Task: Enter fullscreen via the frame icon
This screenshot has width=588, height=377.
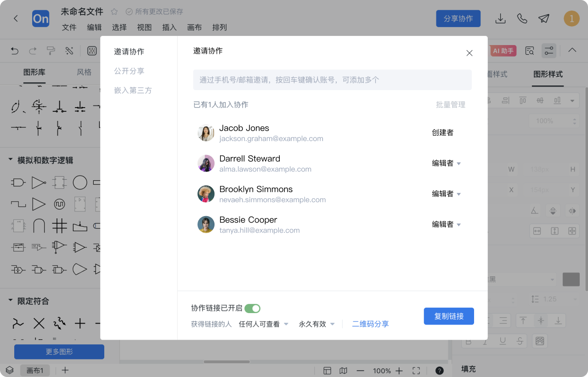Action: tap(416, 370)
